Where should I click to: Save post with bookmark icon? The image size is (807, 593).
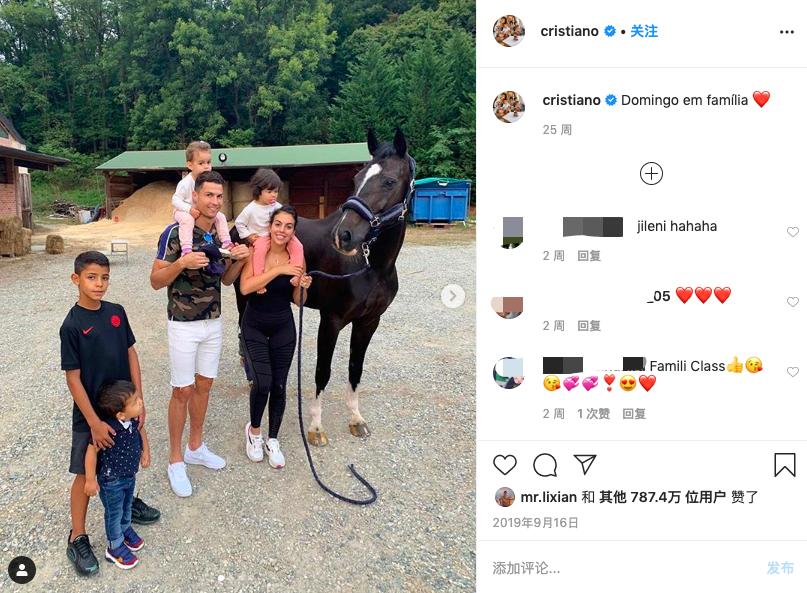tap(784, 464)
